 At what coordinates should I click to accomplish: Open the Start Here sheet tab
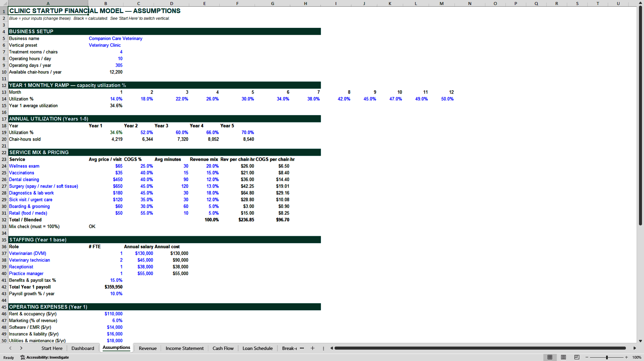click(52, 348)
